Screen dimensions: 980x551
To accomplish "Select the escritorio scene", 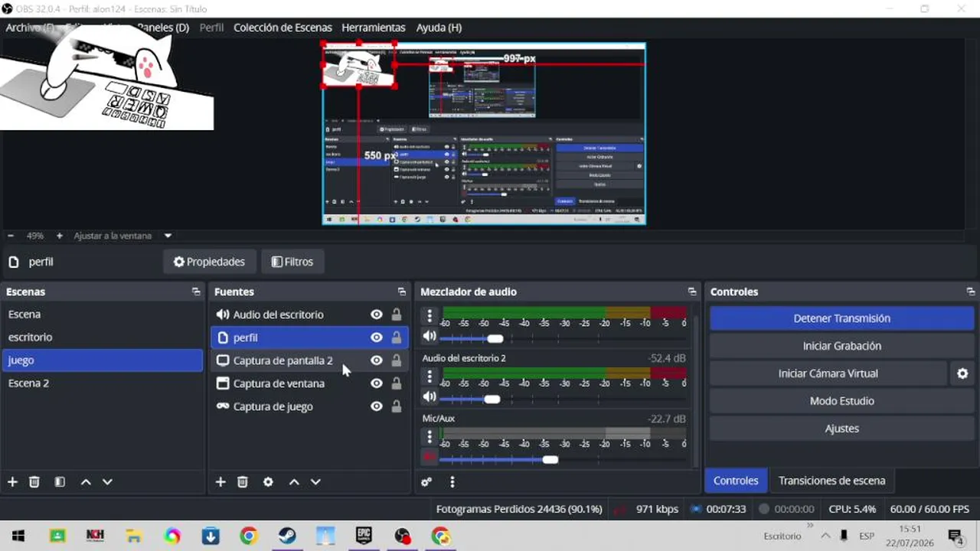I will [x=103, y=337].
